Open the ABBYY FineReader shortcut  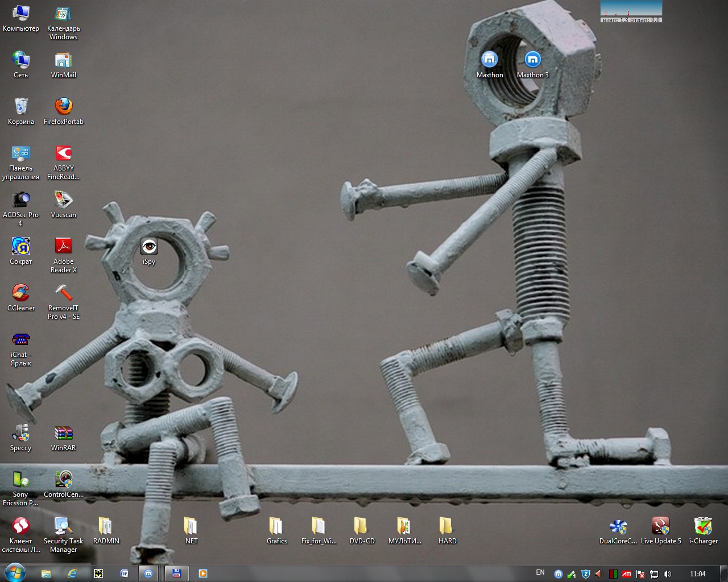63,153
